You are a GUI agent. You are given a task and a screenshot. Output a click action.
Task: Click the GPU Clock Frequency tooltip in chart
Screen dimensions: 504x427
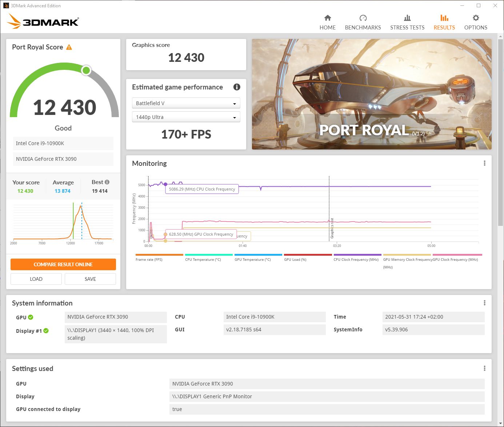pyautogui.click(x=201, y=234)
